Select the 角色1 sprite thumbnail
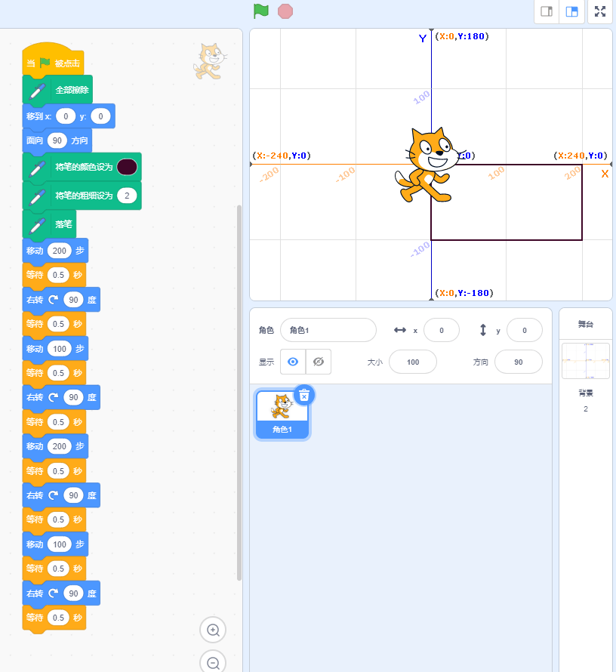Image resolution: width=616 pixels, height=672 pixels. point(282,415)
